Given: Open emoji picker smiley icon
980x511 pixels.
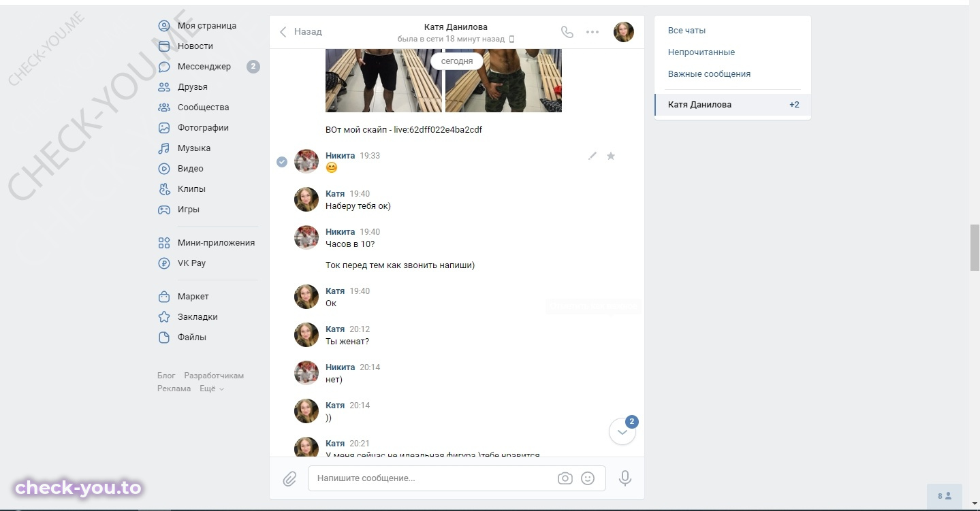Looking at the screenshot, I should click(588, 478).
